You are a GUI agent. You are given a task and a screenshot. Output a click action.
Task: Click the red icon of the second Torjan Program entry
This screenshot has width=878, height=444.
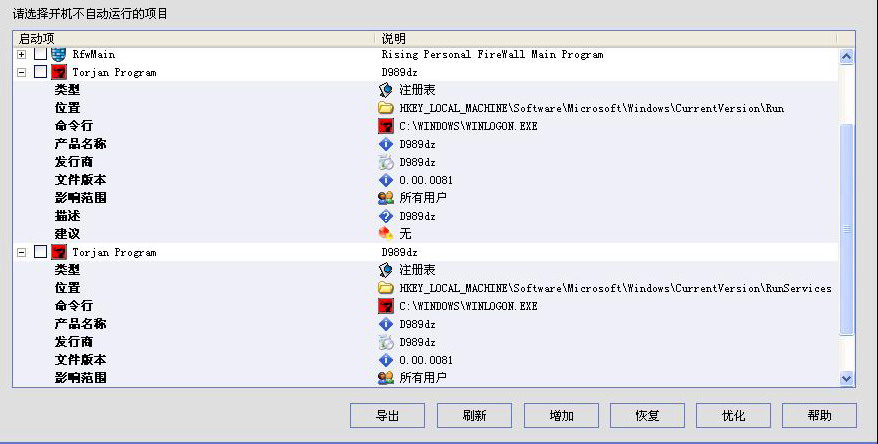click(59, 252)
